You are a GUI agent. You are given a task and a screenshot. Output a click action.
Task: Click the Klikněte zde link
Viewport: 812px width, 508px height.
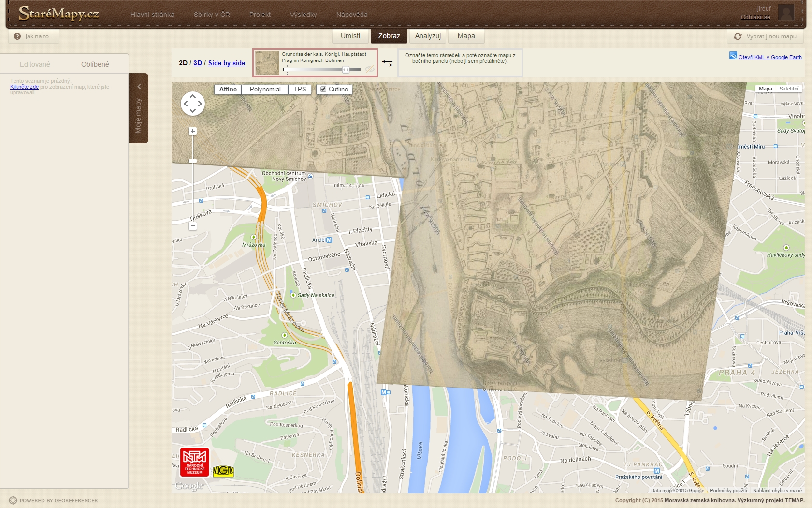24,87
